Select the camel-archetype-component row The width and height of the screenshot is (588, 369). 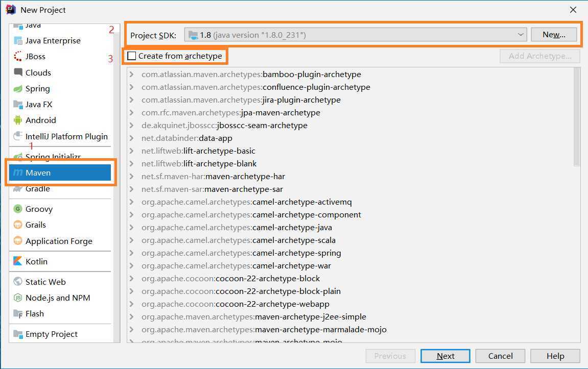[350, 215]
